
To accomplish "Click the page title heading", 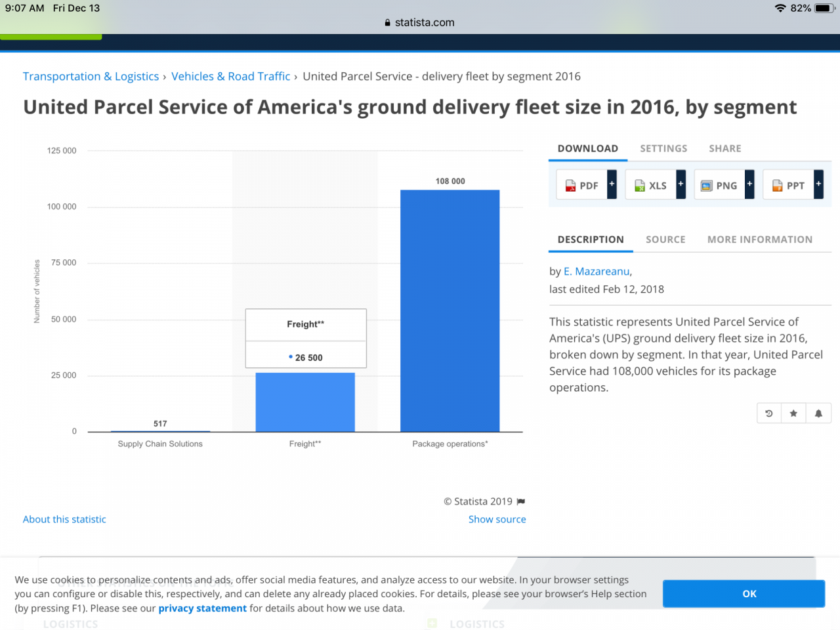I will point(410,107).
